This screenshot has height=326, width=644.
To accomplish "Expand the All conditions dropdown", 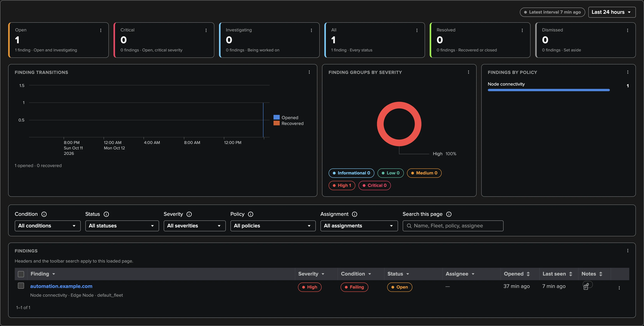I will click(x=48, y=226).
